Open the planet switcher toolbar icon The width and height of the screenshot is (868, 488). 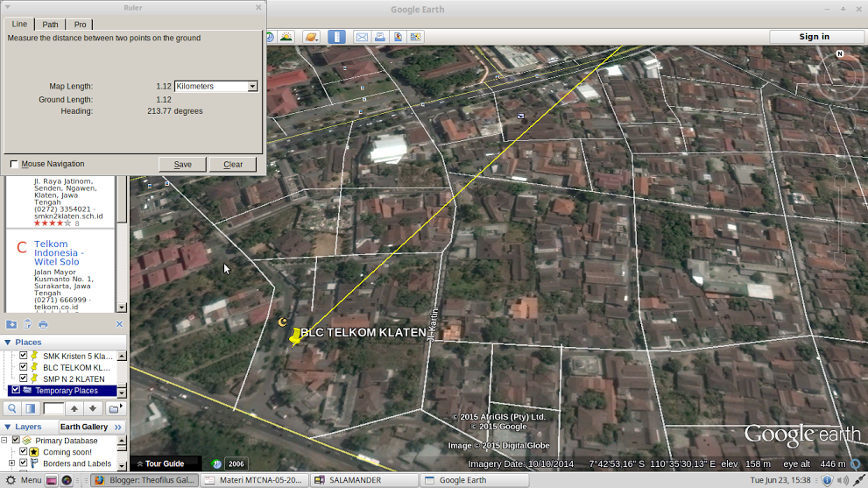click(311, 37)
